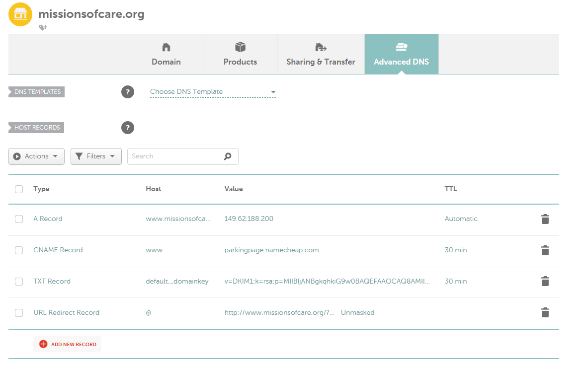Click the redirect URL http://www.missionsofcare.org/?...

pos(279,312)
